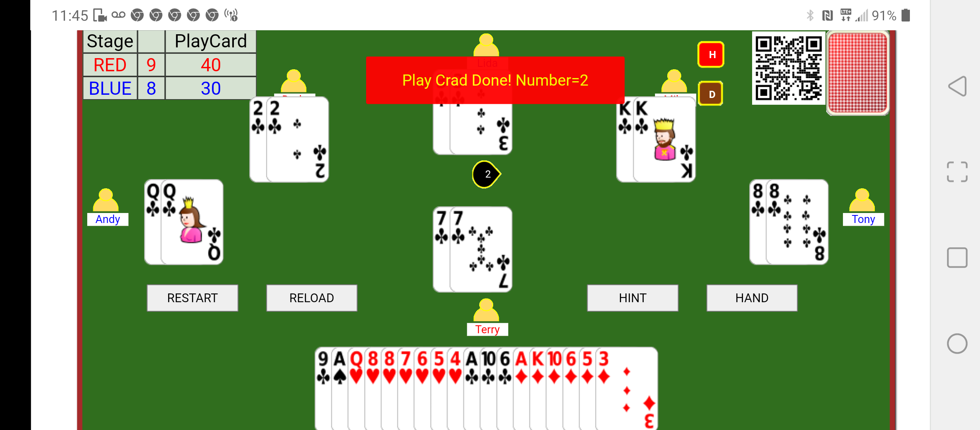Toggle the Play Card Done banner
The image size is (980, 430).
(x=494, y=80)
